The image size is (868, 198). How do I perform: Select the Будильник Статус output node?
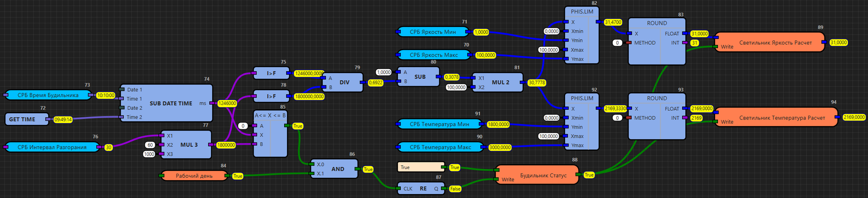coord(537,175)
